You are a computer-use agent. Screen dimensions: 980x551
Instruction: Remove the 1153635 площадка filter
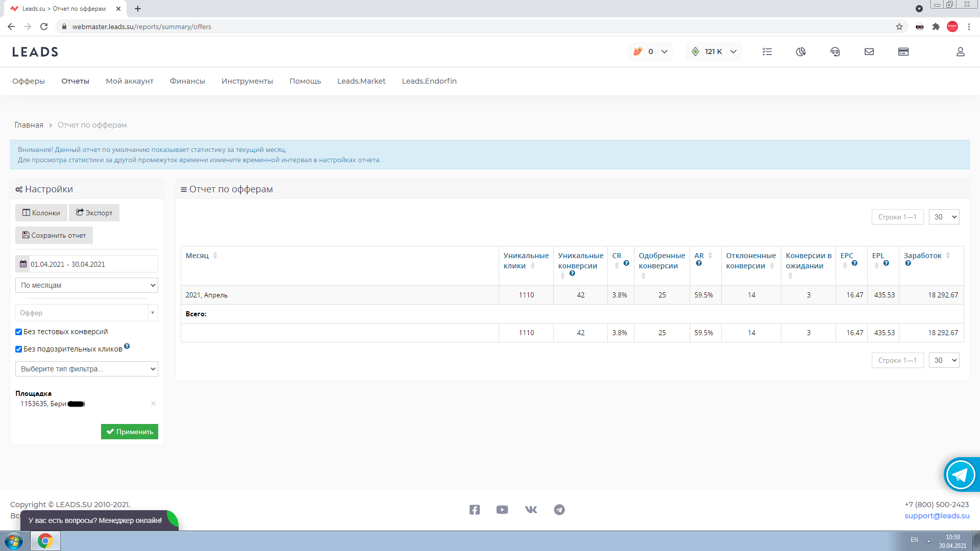point(153,404)
